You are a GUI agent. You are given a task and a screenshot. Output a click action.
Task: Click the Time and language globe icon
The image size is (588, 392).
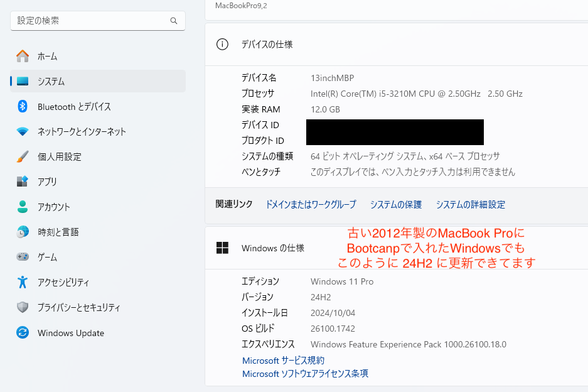pyautogui.click(x=23, y=232)
